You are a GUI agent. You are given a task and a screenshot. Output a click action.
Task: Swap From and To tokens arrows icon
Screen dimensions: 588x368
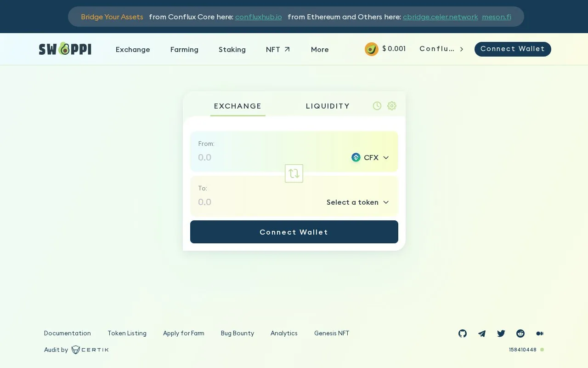pyautogui.click(x=294, y=173)
